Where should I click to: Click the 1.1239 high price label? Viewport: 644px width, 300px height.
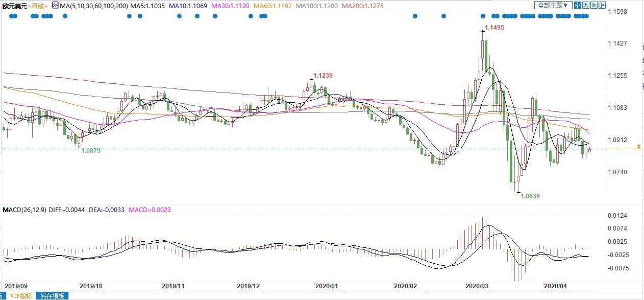click(323, 76)
